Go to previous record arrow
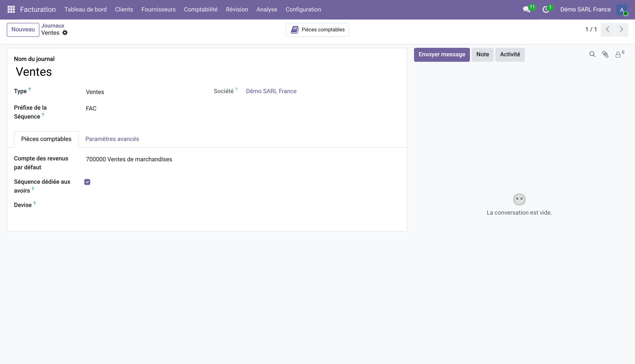 (x=608, y=29)
